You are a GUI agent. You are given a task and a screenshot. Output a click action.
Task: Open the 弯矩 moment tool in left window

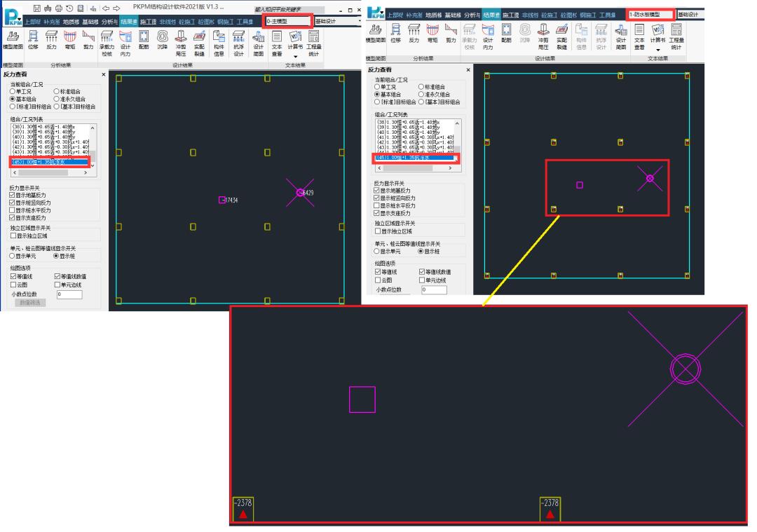70,40
